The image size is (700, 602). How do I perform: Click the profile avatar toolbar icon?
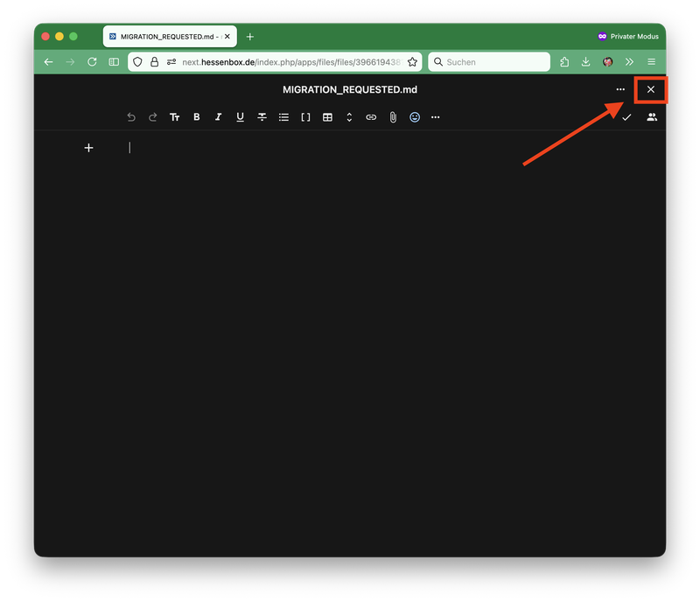pyautogui.click(x=607, y=62)
